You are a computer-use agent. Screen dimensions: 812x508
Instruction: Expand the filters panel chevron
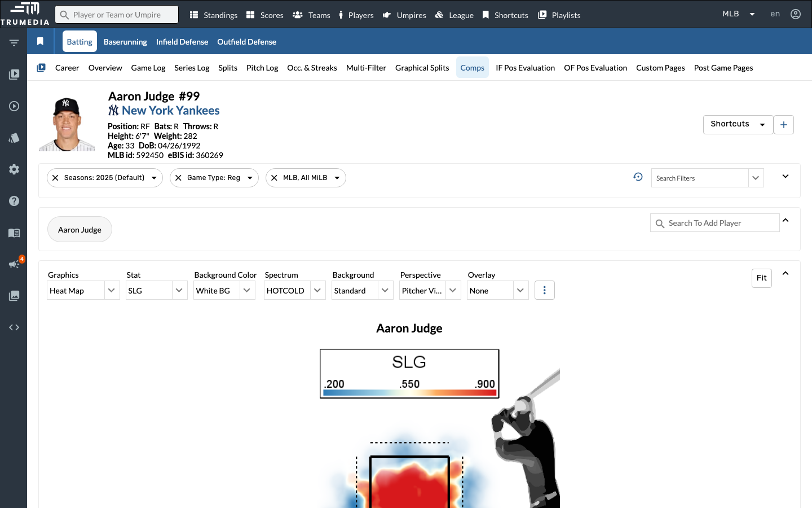[785, 177]
